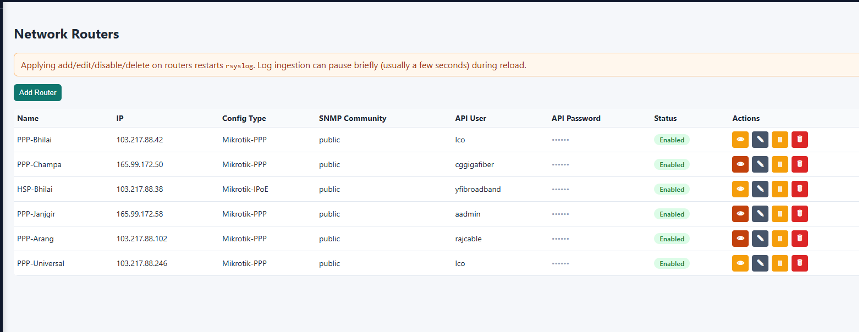Select the Network Routers page heading
868x332 pixels.
(66, 34)
